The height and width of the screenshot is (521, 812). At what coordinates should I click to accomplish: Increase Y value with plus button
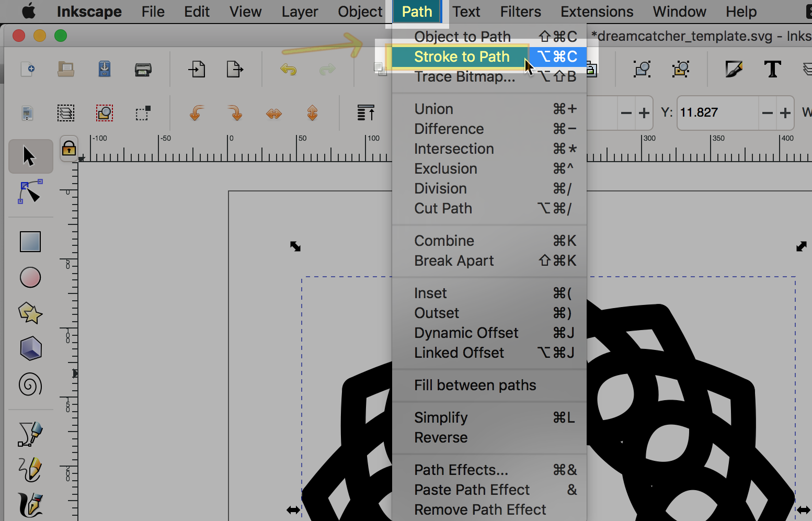coord(785,113)
